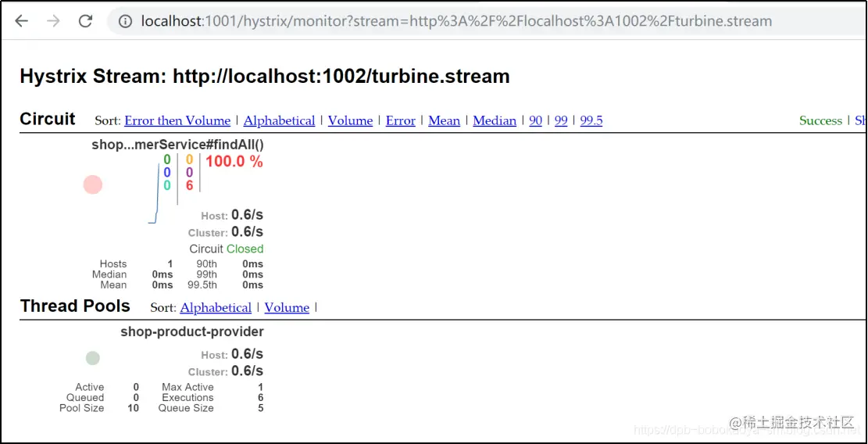This screenshot has height=444, width=868.
Task: Sort circuits by Error
Action: (x=400, y=120)
